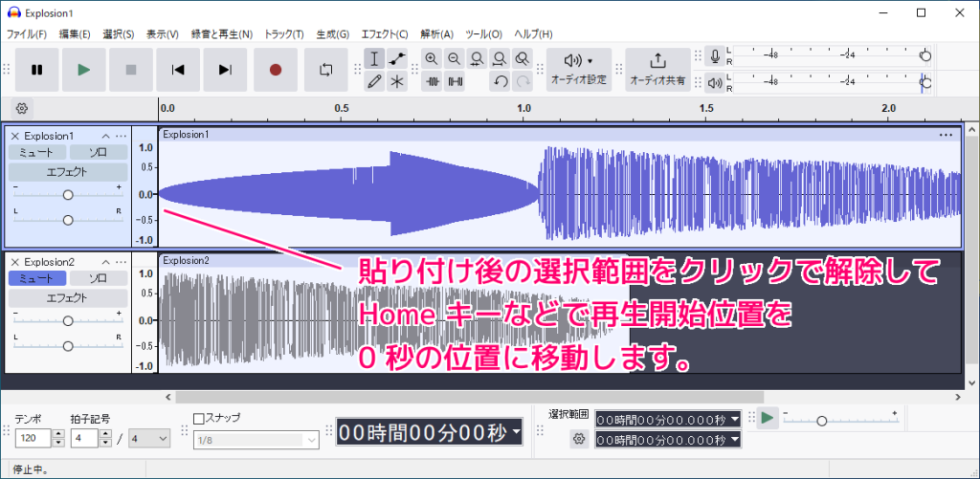Viewport: 980px width, 479px height.
Task: Adjust Explosion1 track gain slider
Action: click(68, 195)
